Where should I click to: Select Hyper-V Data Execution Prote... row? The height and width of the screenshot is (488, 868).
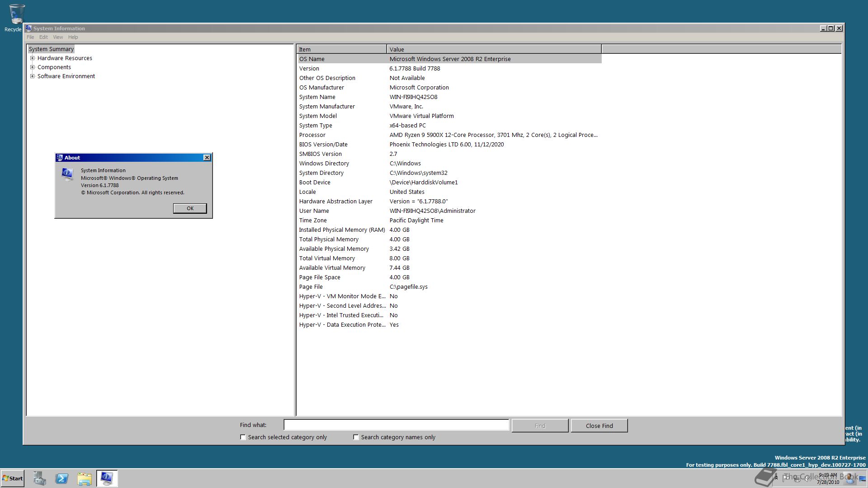449,325
